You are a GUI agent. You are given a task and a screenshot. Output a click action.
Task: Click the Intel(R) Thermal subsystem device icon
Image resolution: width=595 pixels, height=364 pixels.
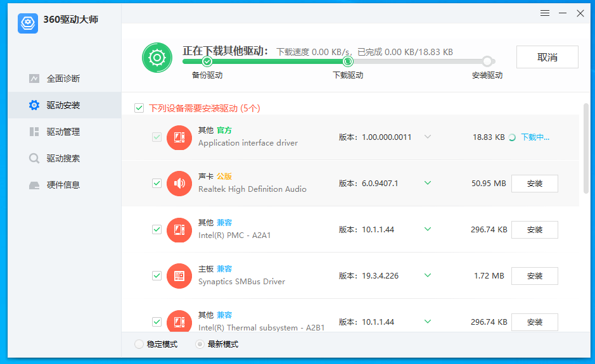tap(179, 321)
